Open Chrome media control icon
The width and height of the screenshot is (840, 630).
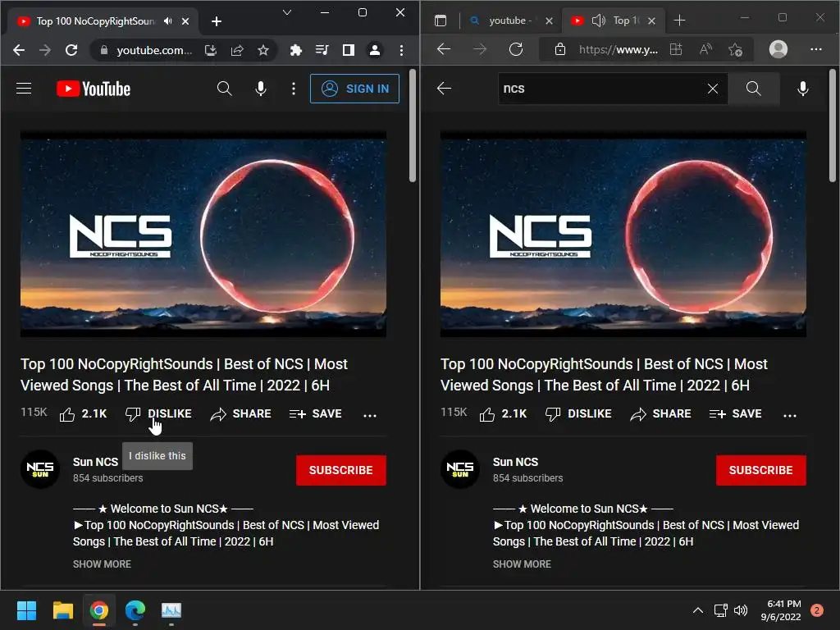click(x=322, y=50)
